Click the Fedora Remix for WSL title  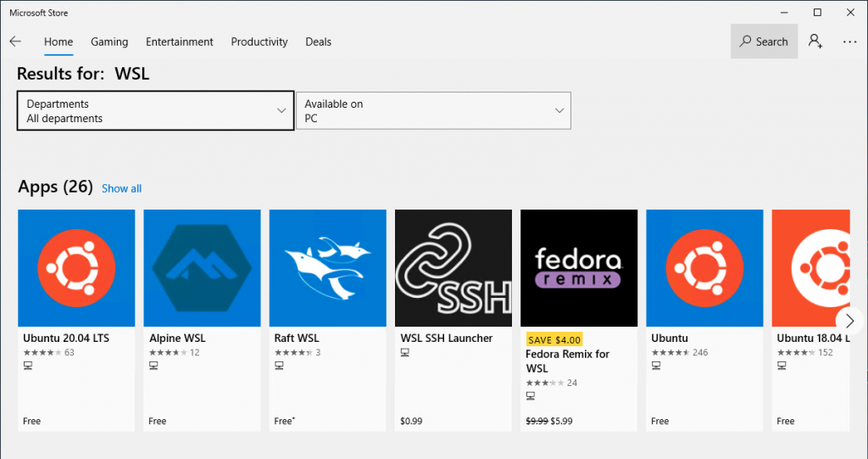[567, 361]
